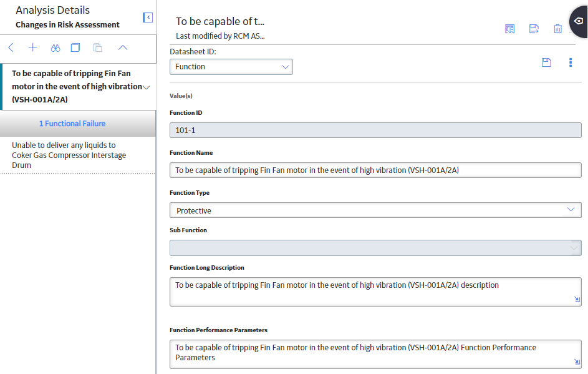Delete the function with the trash icon
The width and height of the screenshot is (588, 374).
click(x=557, y=29)
